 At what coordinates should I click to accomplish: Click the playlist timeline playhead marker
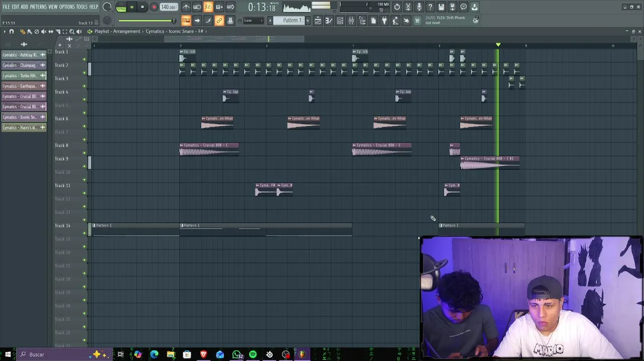coord(498,45)
